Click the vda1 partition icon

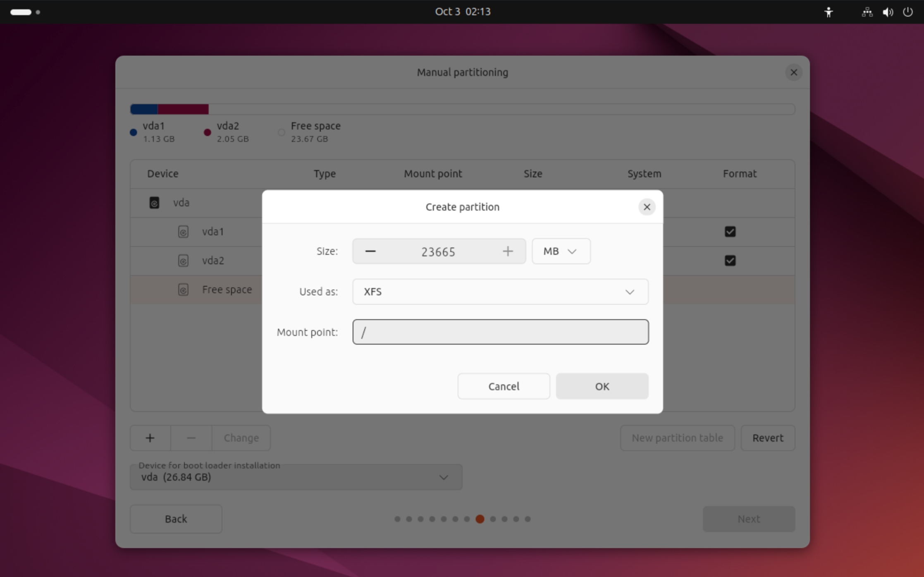183,232
